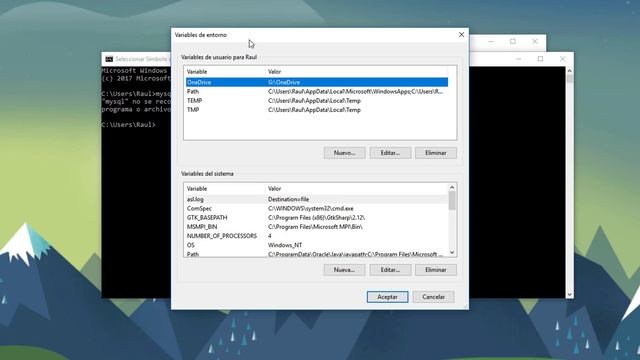Minimize the window behind the command prompt

491,41
